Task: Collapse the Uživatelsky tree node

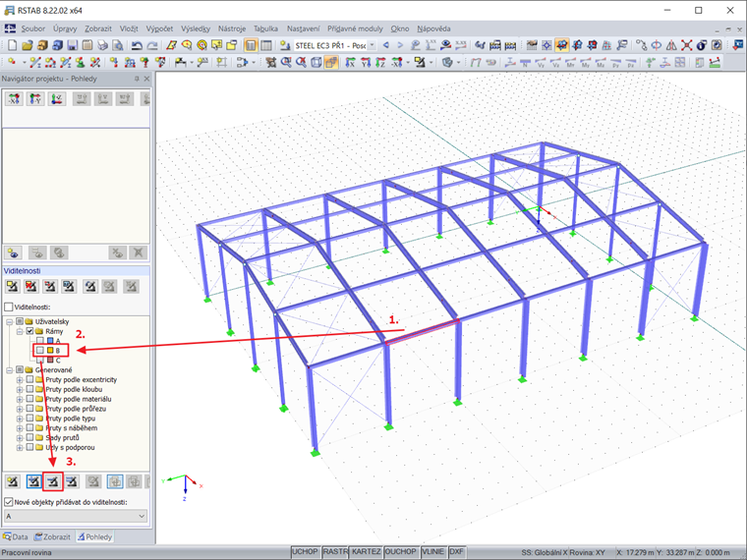Action: tap(10, 321)
